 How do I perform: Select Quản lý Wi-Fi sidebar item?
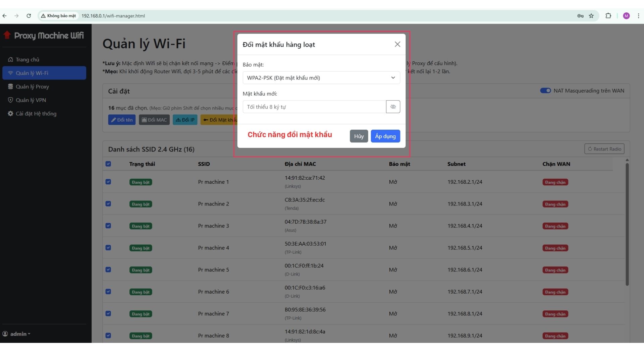pyautogui.click(x=44, y=73)
